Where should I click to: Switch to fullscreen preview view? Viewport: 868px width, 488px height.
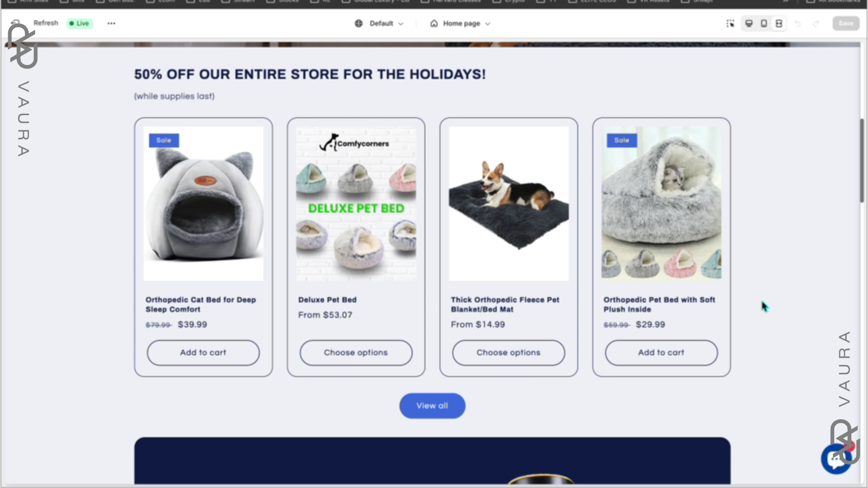779,23
